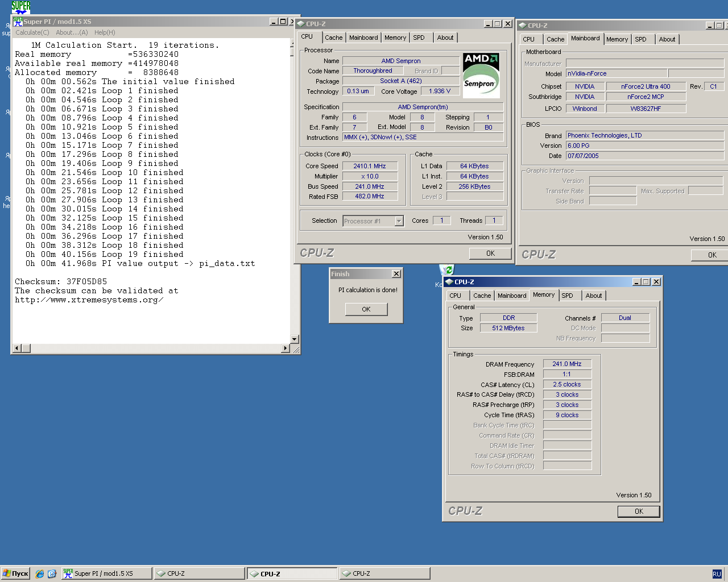Open Calculate(C) menu in Super PI
Screen dimensions: 728x582
[32, 32]
